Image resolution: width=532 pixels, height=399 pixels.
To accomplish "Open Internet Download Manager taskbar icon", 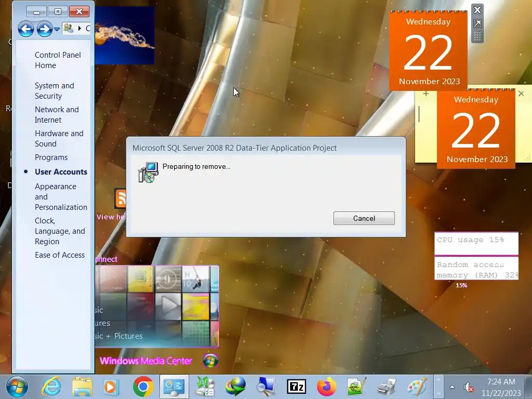I will (x=235, y=387).
